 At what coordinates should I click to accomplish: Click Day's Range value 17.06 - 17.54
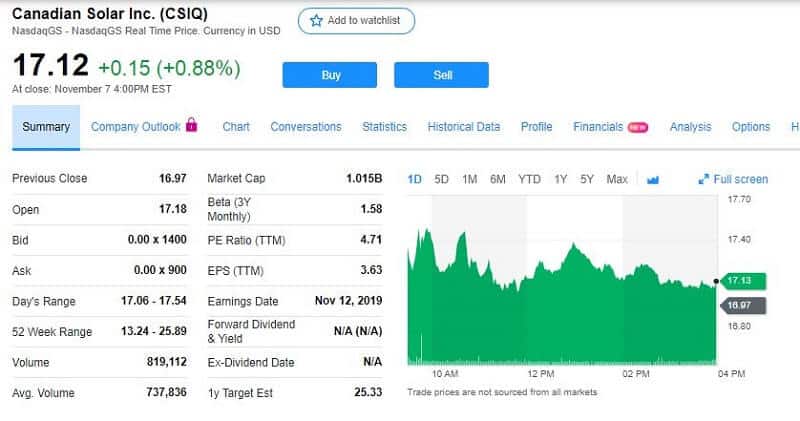154,301
